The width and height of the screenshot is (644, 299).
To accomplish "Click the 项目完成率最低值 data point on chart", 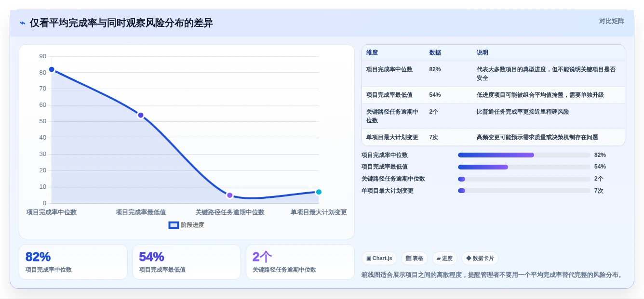I will 141,115.
